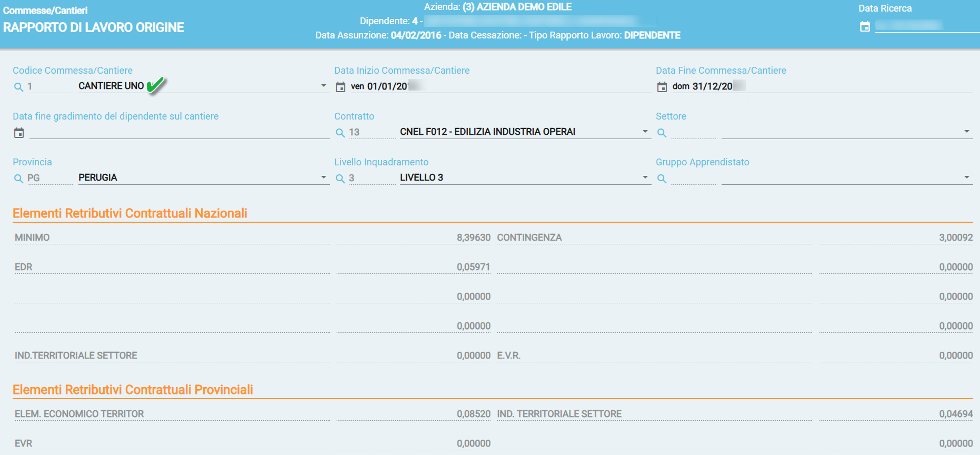
Task: Click the Commesse/Cantieri header text
Action: tap(45, 11)
